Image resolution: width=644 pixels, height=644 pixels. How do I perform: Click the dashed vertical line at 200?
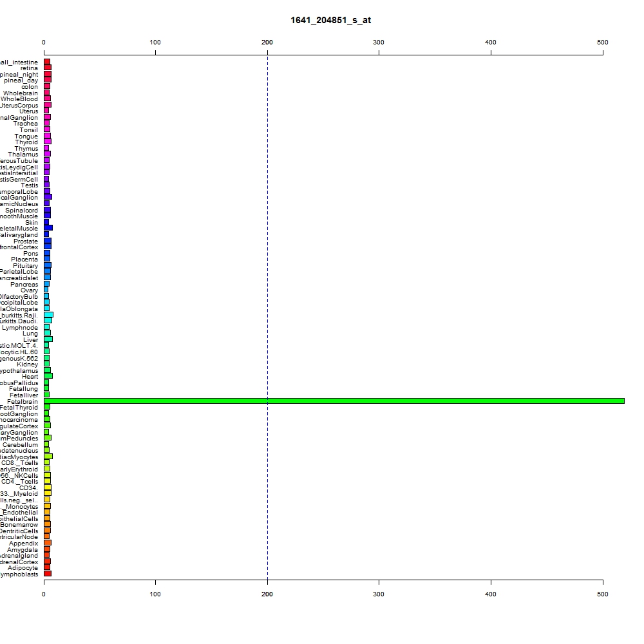267,317
